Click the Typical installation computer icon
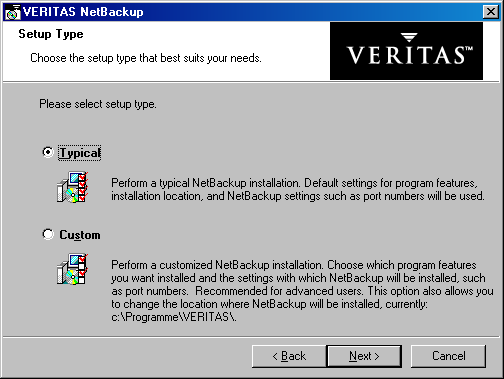This screenshot has width=504, height=379. (x=72, y=187)
